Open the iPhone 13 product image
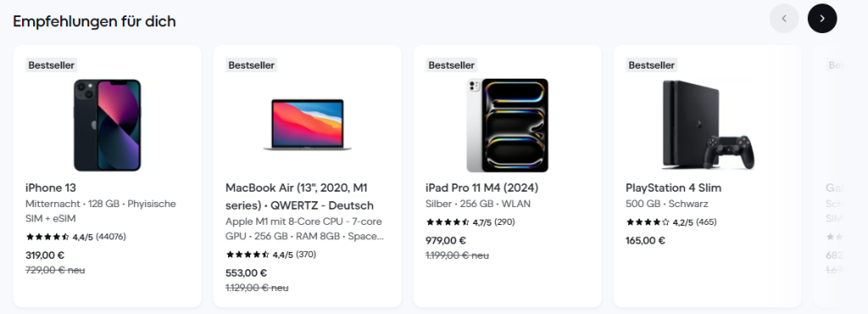The height and width of the screenshot is (314, 868). pyautogui.click(x=108, y=125)
